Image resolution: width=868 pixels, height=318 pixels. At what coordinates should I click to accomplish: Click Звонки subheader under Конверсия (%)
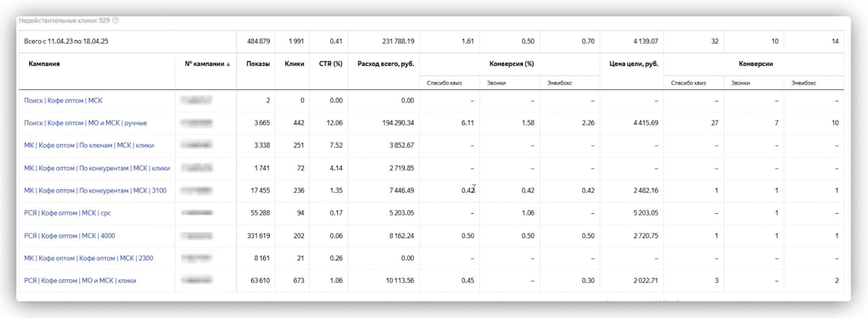(496, 83)
